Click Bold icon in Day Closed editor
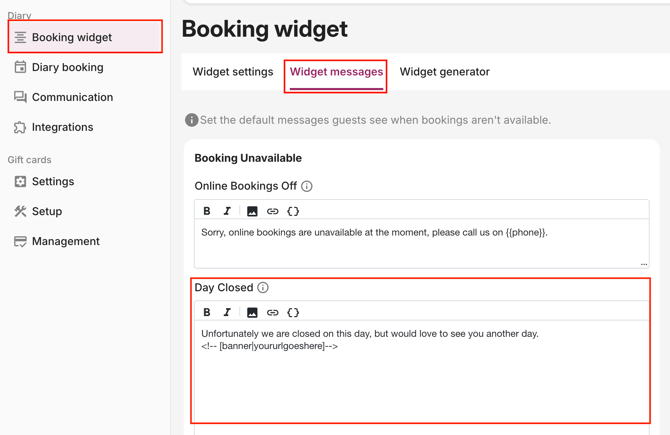The width and height of the screenshot is (670, 435). click(207, 312)
